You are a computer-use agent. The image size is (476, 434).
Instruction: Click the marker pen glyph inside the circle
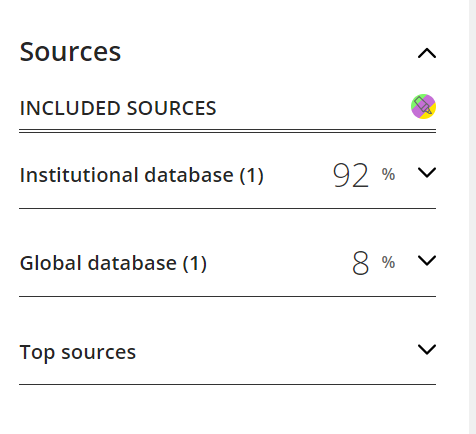click(x=424, y=106)
